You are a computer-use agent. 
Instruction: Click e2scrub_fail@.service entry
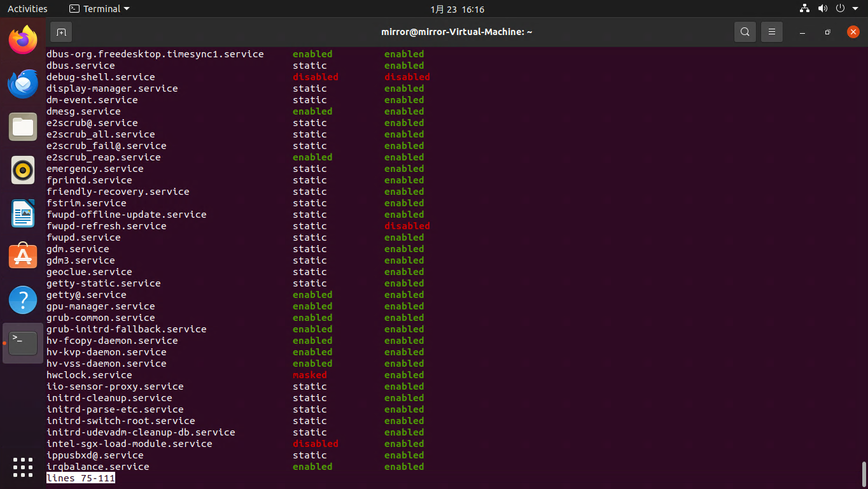[x=106, y=146]
